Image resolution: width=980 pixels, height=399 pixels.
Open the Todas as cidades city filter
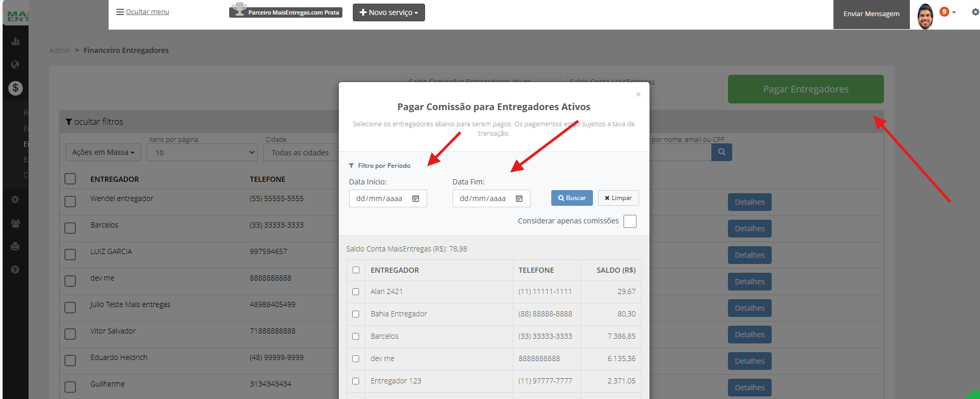click(x=301, y=152)
